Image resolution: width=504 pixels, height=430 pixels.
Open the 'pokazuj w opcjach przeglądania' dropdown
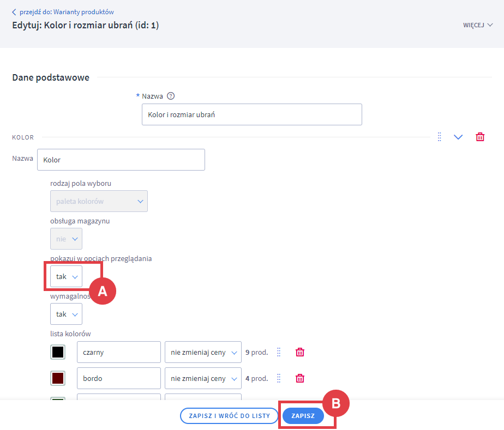pyautogui.click(x=66, y=276)
